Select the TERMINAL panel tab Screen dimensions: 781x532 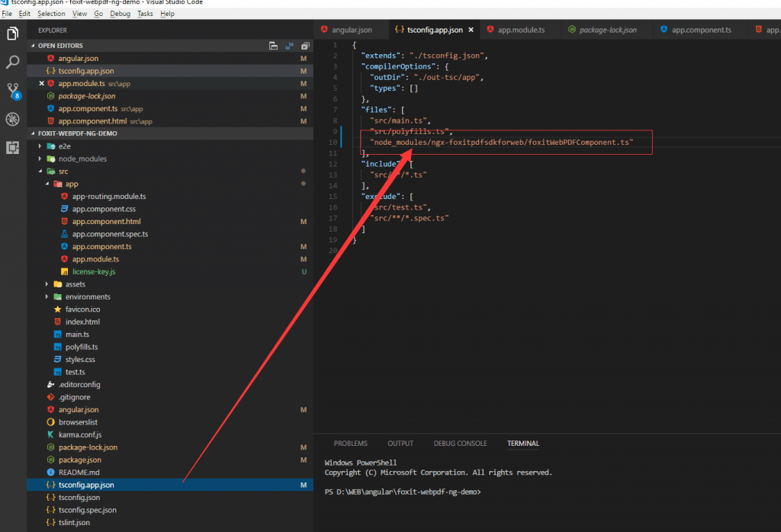[x=523, y=444]
